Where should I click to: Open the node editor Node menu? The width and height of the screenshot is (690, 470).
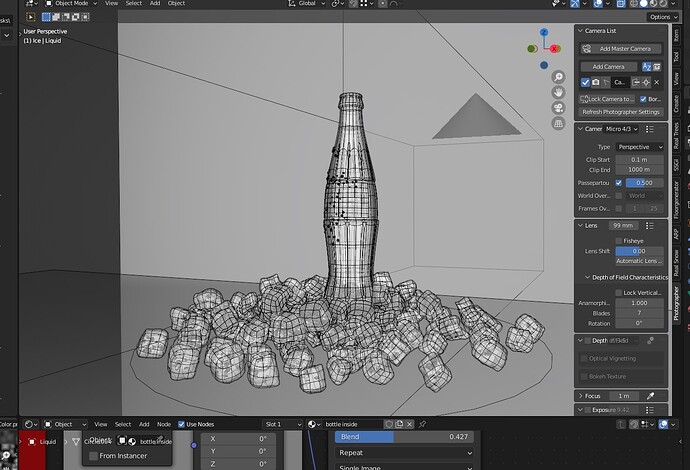(x=164, y=424)
